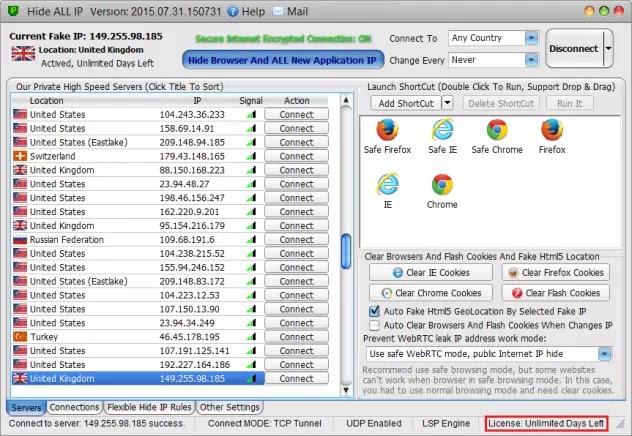The image size is (632, 436).
Task: Click Clear Chrome Cookies button
Action: click(431, 293)
